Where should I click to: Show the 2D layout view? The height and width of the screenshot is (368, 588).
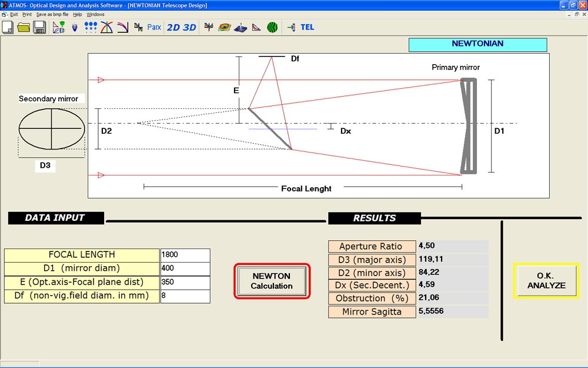click(x=173, y=28)
